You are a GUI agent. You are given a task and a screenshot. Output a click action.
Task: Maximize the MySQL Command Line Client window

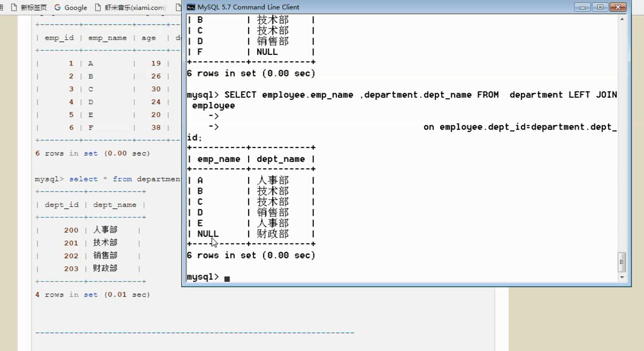(x=600, y=7)
